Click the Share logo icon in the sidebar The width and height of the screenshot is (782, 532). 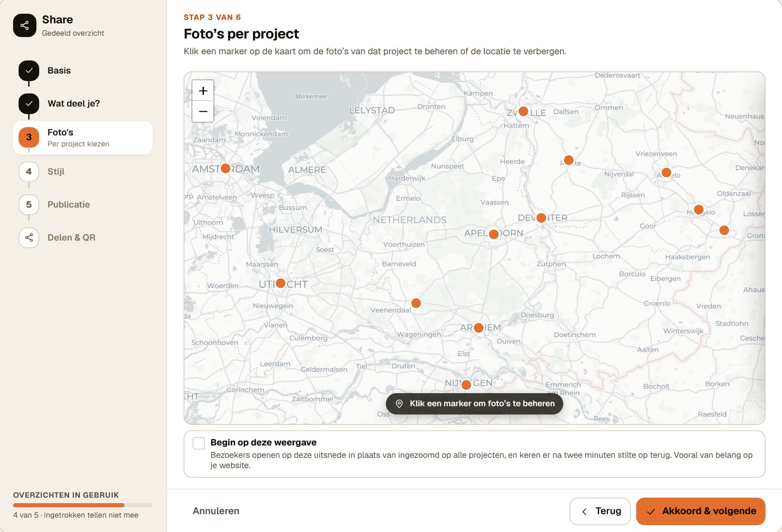coord(25,25)
